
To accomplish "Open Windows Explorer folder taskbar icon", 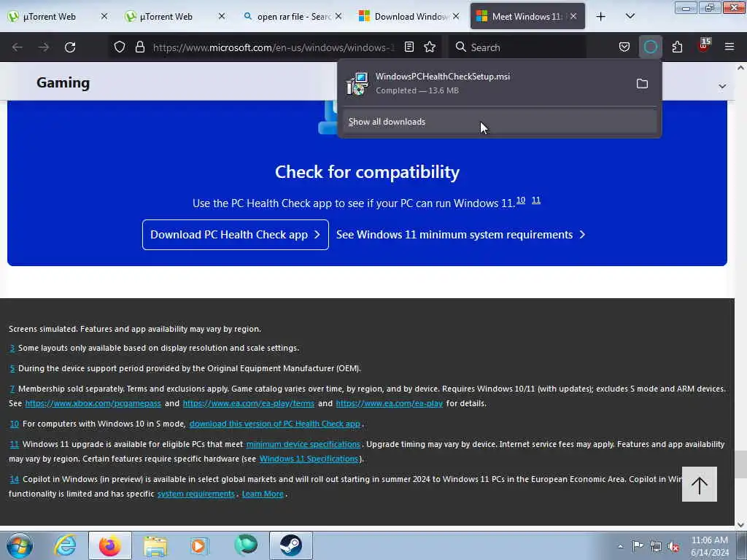I will point(155,545).
